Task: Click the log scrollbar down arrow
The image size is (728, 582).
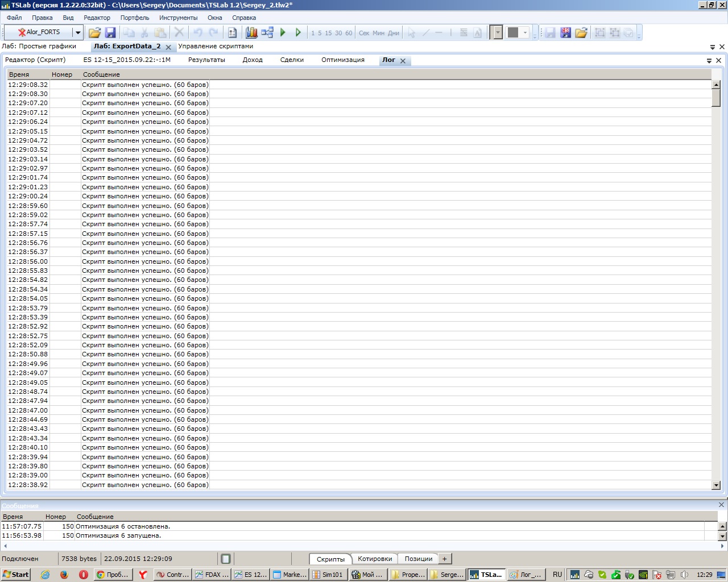Action: [x=716, y=485]
